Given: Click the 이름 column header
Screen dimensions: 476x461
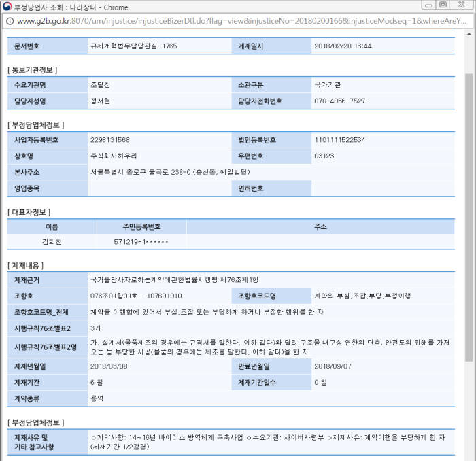Looking at the screenshot, I should (52, 226).
